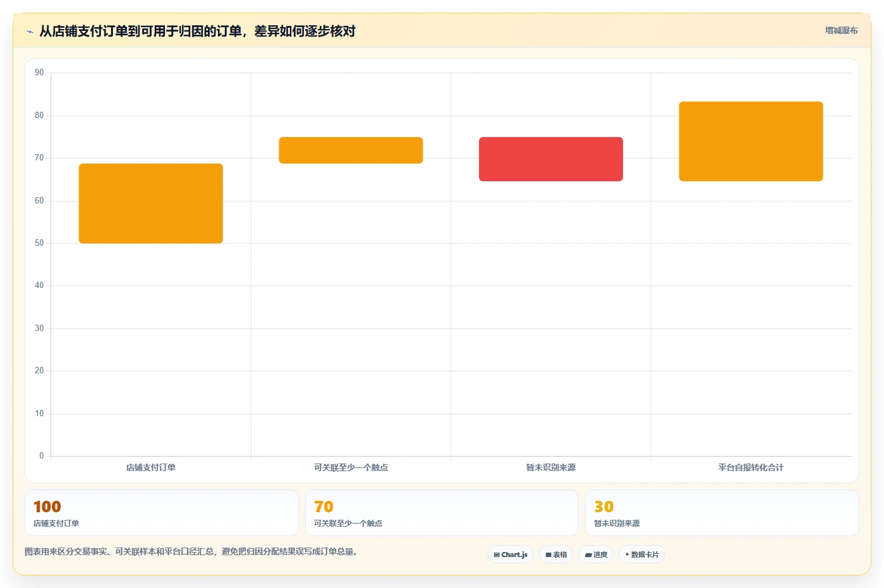Screen dimensions: 884x588
Task: Click the lightning icon beside the chart title
Action: [x=30, y=32]
